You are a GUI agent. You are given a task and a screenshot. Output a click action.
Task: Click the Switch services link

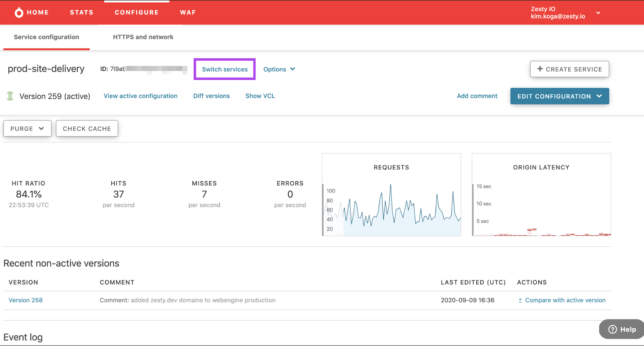pos(225,69)
